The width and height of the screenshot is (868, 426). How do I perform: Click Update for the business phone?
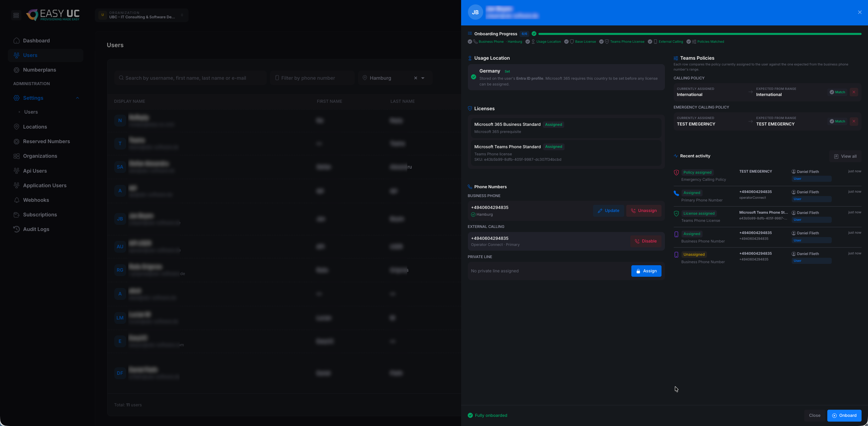point(608,211)
